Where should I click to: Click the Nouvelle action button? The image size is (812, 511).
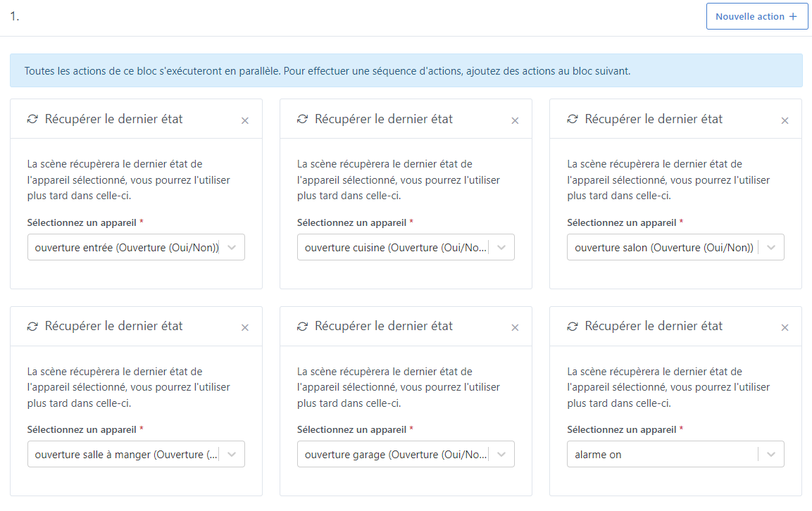[x=756, y=16]
